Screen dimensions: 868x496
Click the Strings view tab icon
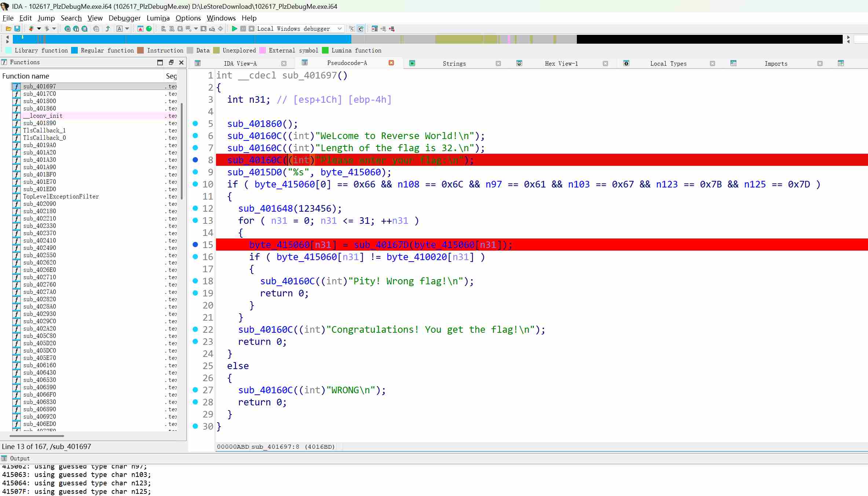coord(412,63)
